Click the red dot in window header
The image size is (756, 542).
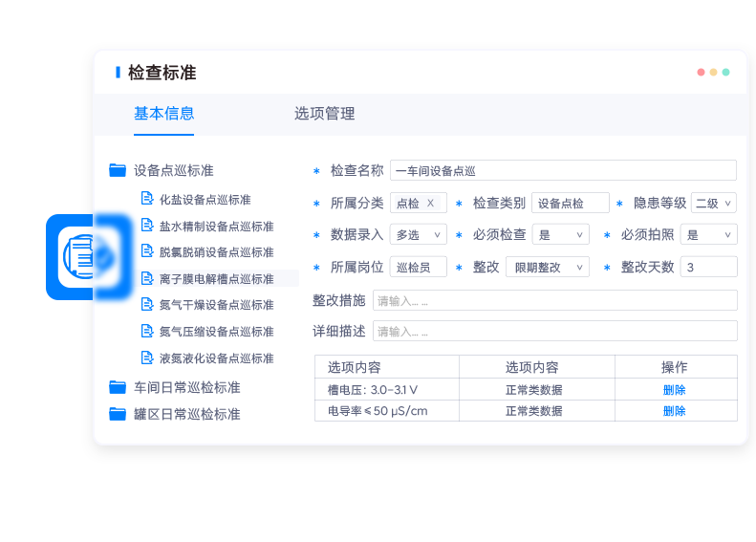tap(701, 73)
